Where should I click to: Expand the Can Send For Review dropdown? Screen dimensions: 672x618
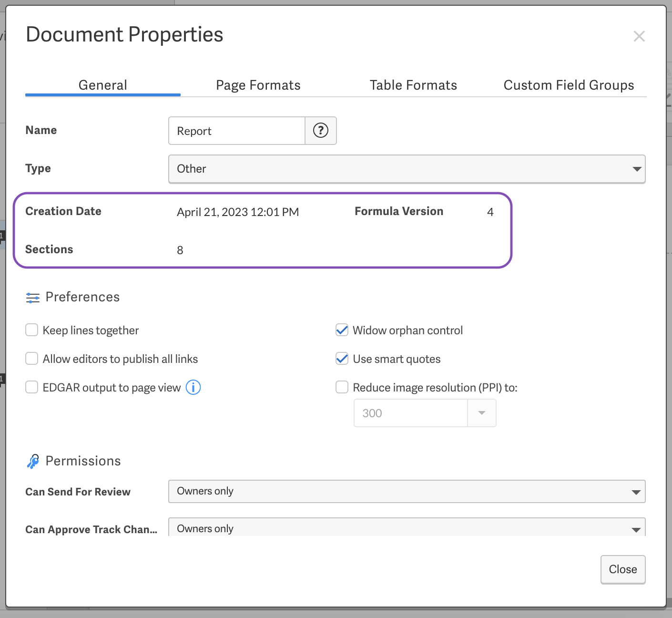pyautogui.click(x=407, y=491)
